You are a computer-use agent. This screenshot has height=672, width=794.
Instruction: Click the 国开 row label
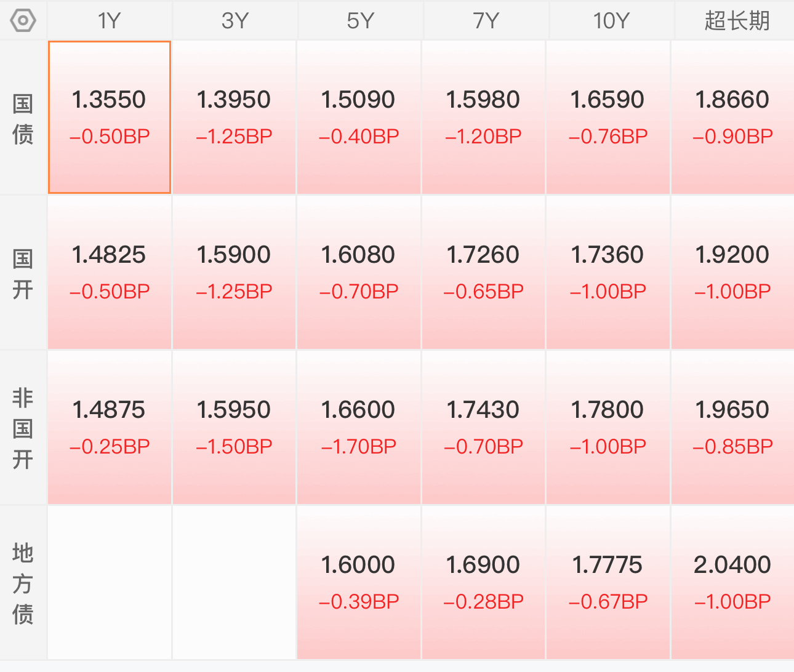click(x=23, y=273)
